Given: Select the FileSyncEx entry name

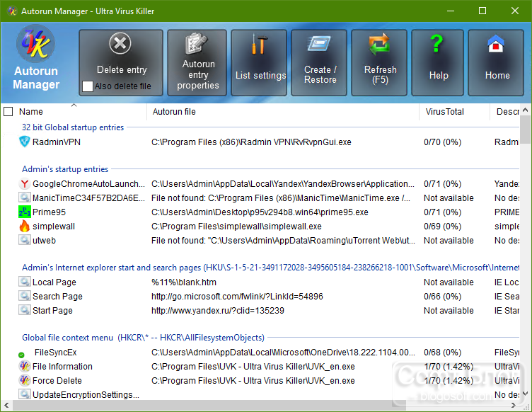Looking at the screenshot, I should pyautogui.click(x=55, y=353).
